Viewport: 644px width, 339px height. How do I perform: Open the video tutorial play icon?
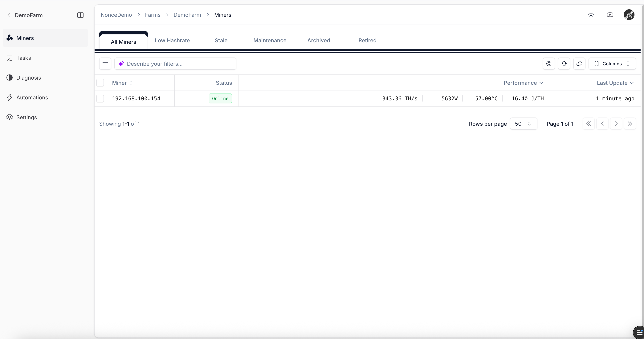coord(610,15)
